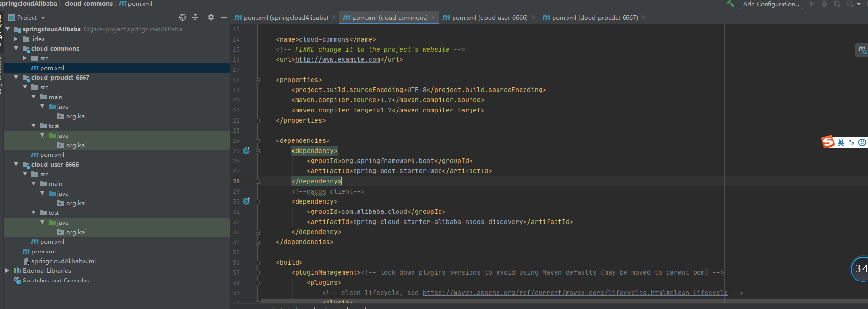868x309 pixels.
Task: Select pom.xml under cloud-user-6666 in tree
Action: tap(48, 241)
